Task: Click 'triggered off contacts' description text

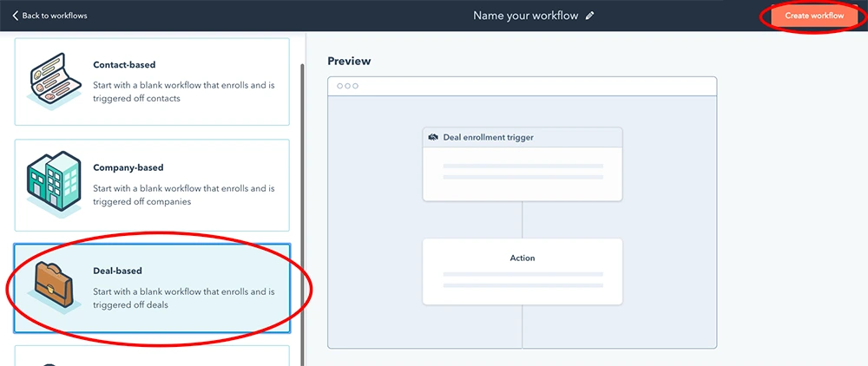Action: (x=137, y=98)
